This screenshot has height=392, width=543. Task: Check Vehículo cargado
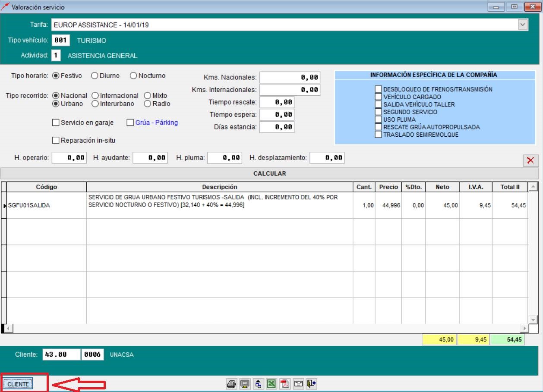[x=378, y=97]
